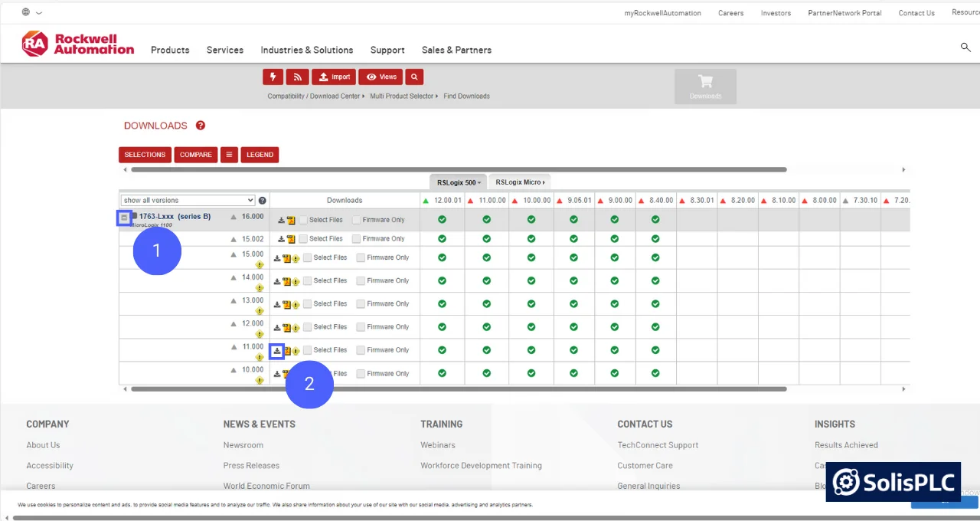980x521 pixels.
Task: Click the warning icon under version 15.000
Action: pyautogui.click(x=259, y=265)
